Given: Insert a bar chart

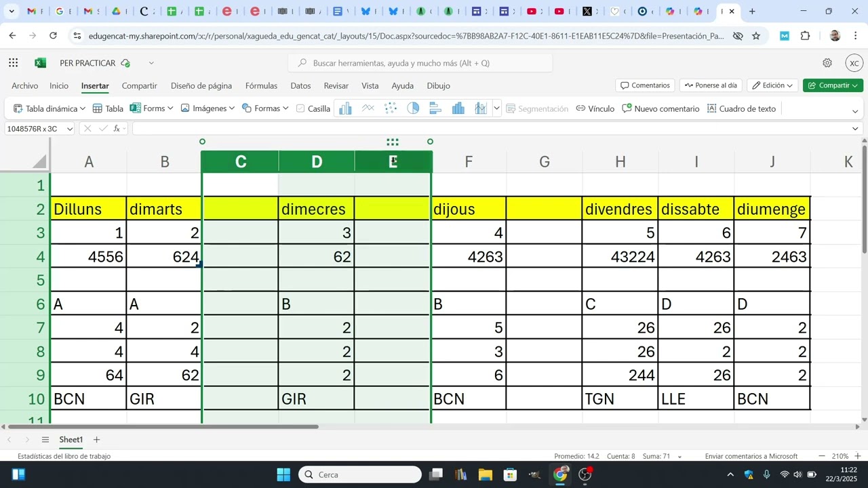Looking at the screenshot, I should pyautogui.click(x=435, y=108).
